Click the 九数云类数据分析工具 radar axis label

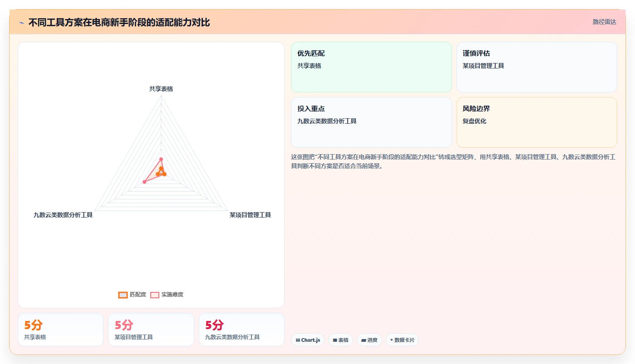pos(63,215)
